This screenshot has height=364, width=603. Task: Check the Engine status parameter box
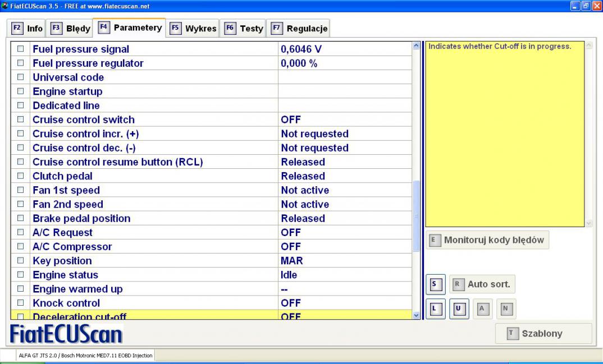coord(21,275)
